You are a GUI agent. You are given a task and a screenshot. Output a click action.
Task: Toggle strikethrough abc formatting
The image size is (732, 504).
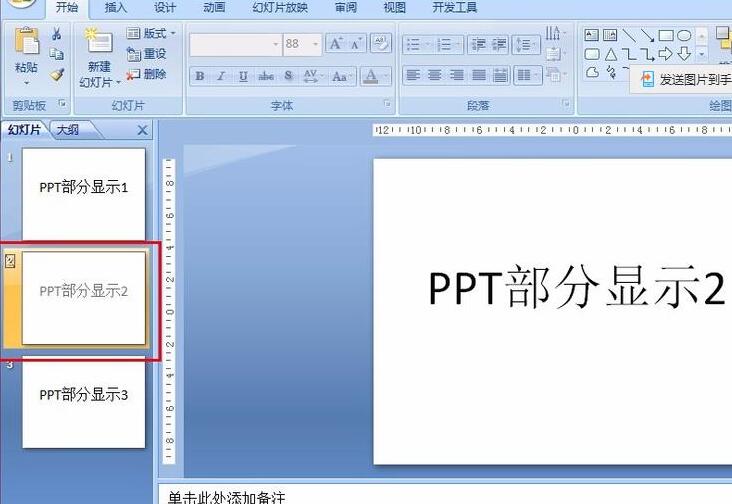tap(266, 76)
